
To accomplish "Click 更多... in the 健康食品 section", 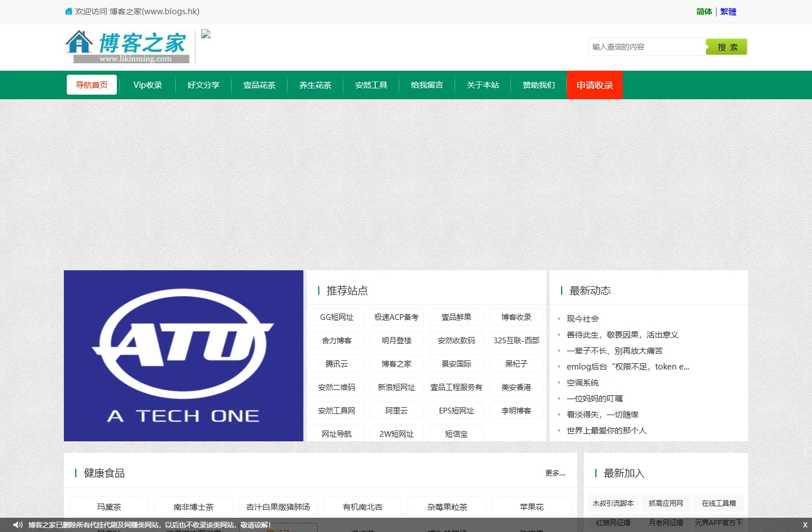I will tap(555, 473).
